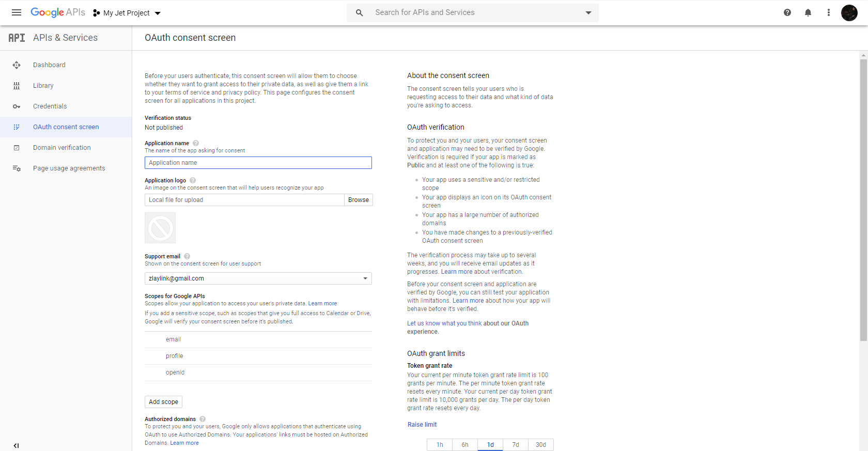Click the OAuth consent screen page title
This screenshot has height=451, width=868.
click(x=190, y=38)
